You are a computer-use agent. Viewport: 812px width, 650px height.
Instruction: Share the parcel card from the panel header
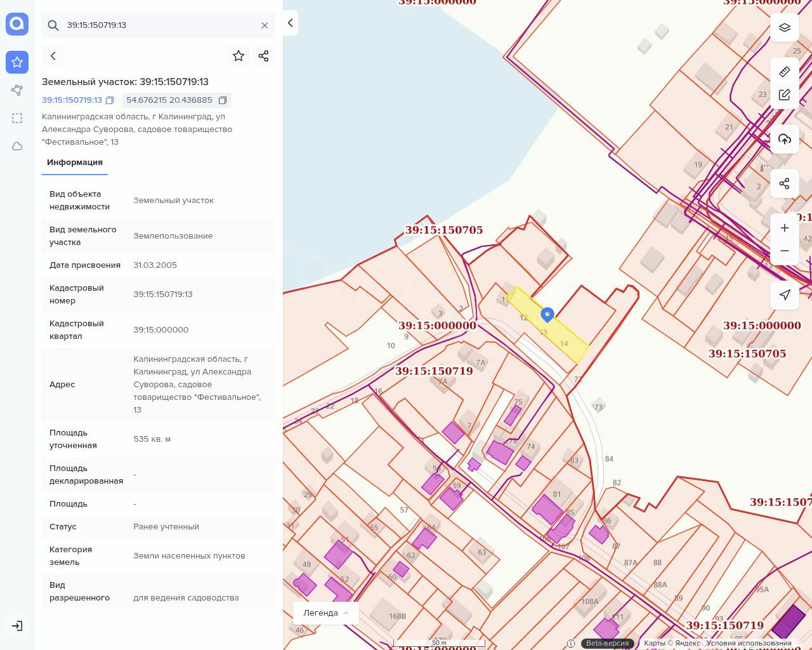(264, 56)
